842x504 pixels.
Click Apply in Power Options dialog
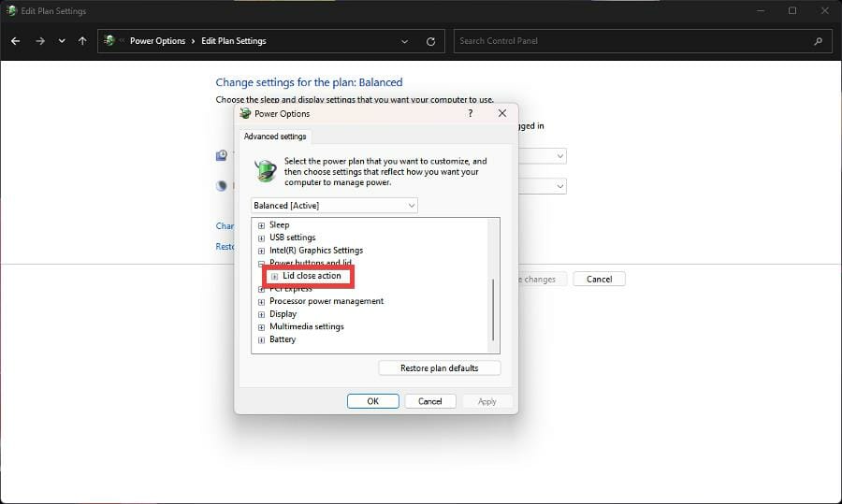pos(487,401)
